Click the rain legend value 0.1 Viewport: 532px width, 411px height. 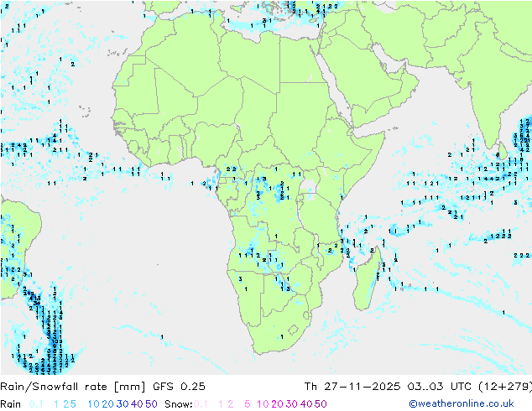point(36,404)
